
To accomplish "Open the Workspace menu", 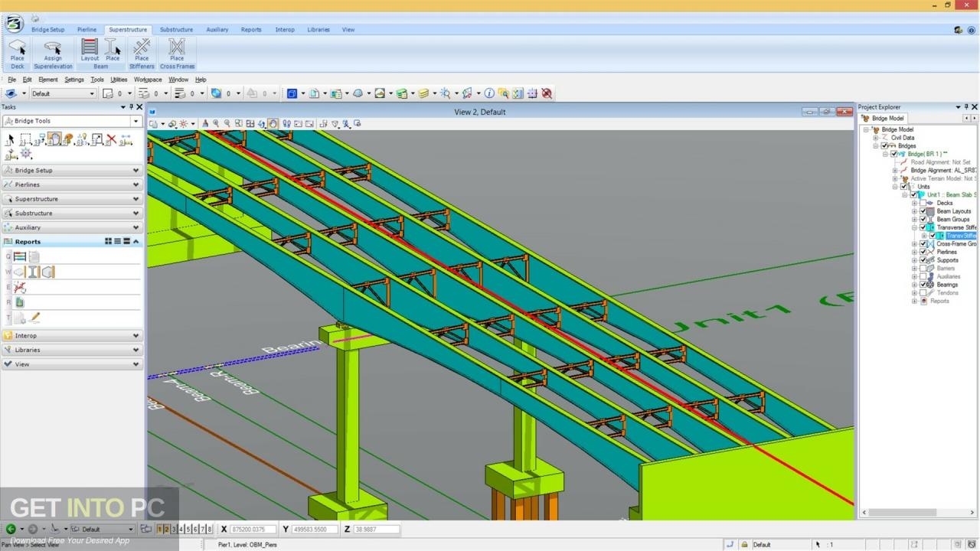I will [x=148, y=80].
